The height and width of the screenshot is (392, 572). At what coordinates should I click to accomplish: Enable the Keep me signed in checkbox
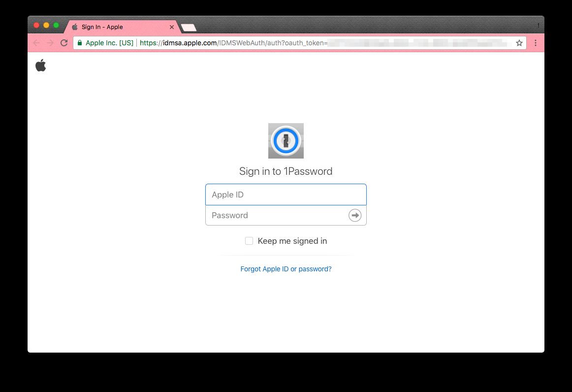point(249,241)
